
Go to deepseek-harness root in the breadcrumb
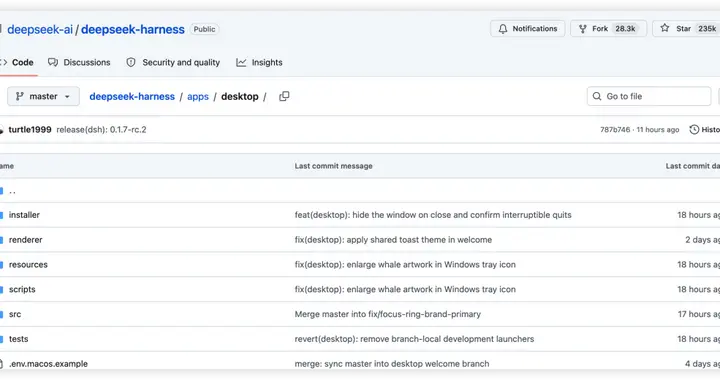tap(132, 96)
